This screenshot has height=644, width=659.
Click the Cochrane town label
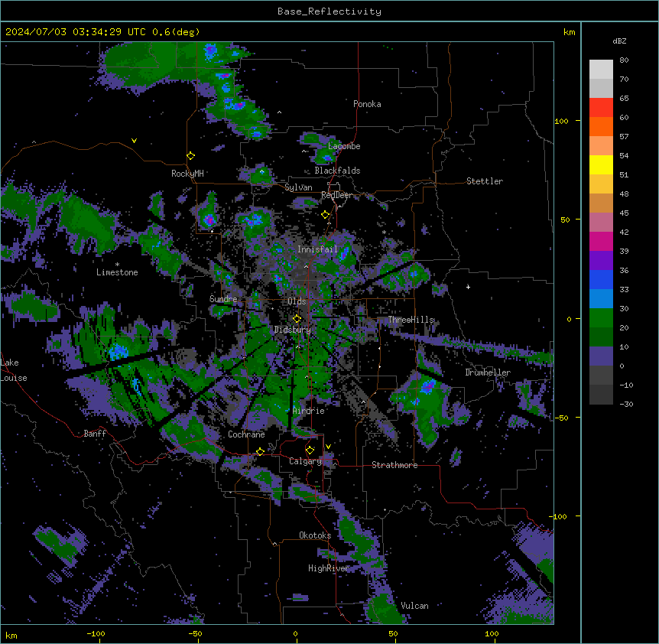click(x=246, y=434)
